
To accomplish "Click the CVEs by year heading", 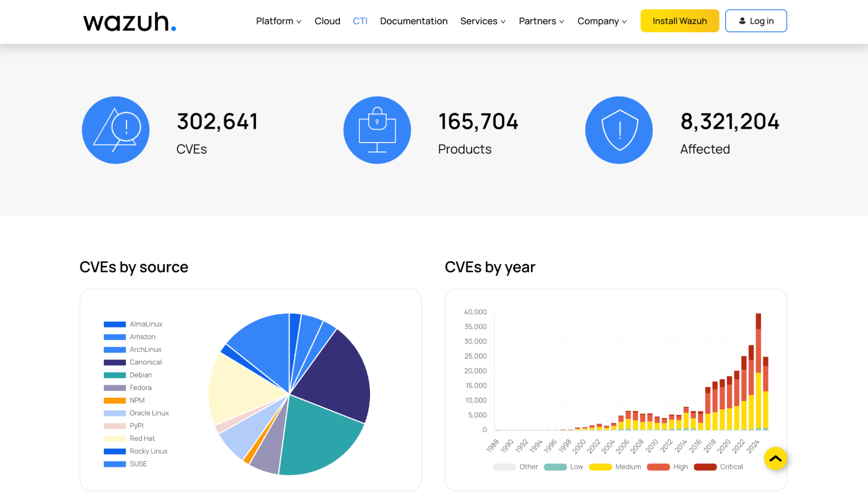I will tap(490, 267).
